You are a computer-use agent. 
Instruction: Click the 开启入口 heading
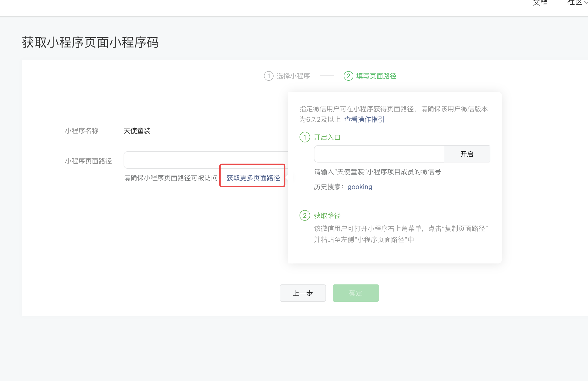click(327, 137)
